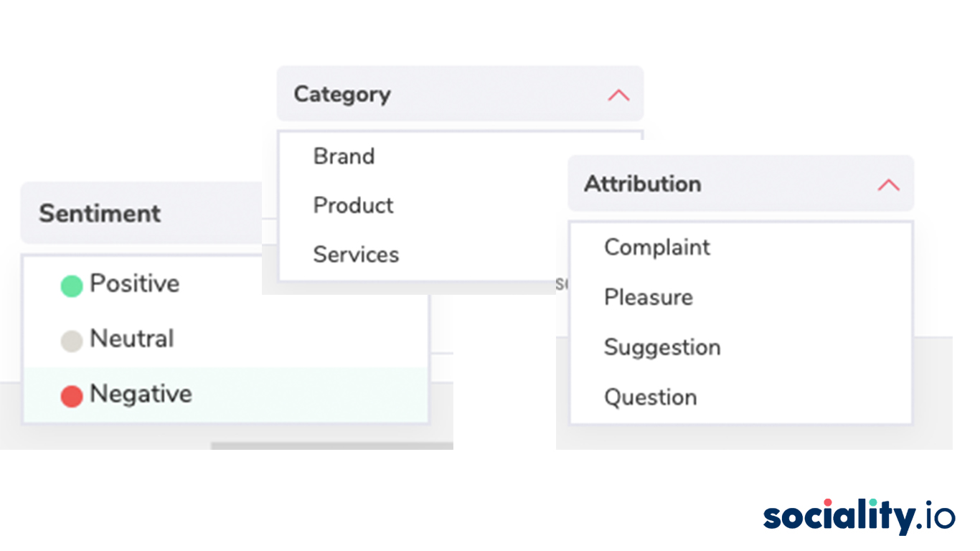Click the sociality.io logo
This screenshot has width=980, height=551.
859,517
